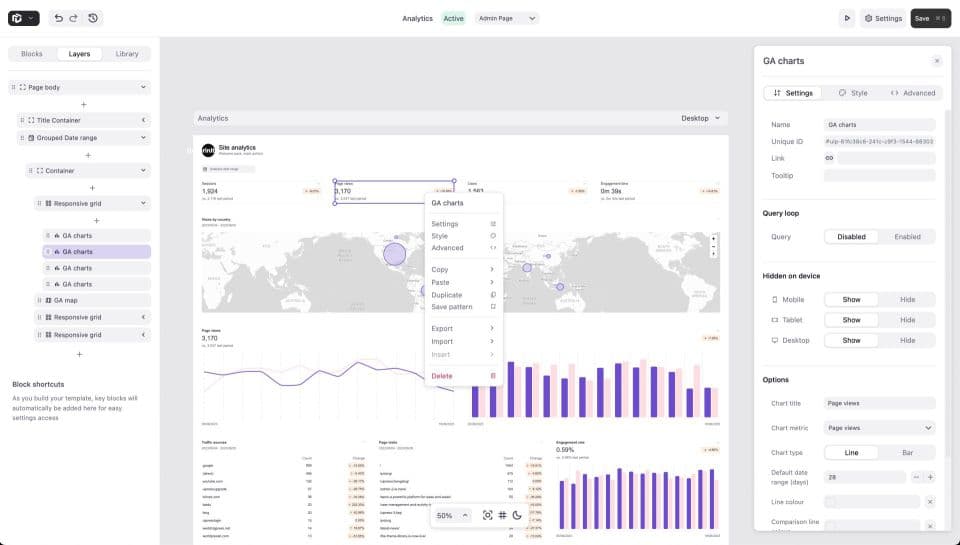Image resolution: width=960 pixels, height=545 pixels.
Task: Preview page with play icon
Action: (x=847, y=18)
